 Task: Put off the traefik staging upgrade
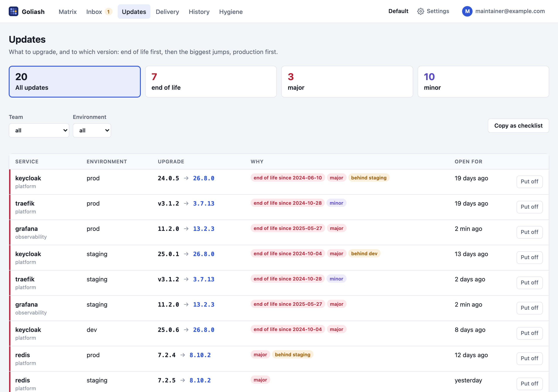tap(529, 283)
